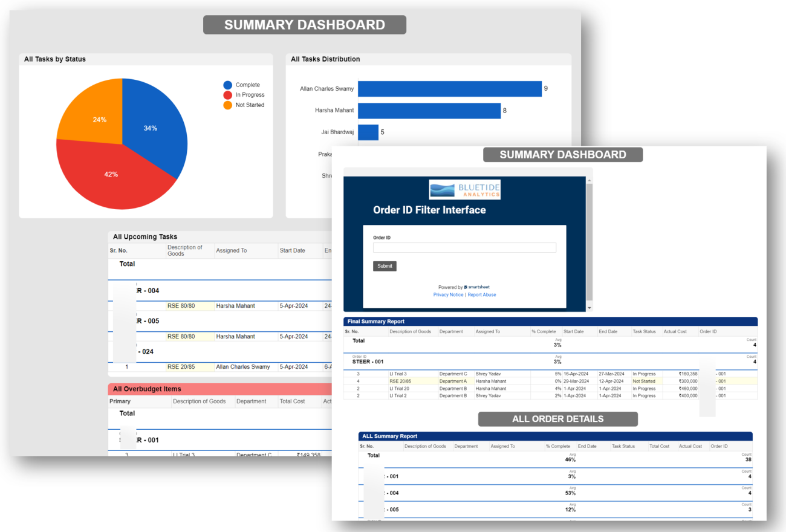Click the scroll-down arrow in the filter form
The image size is (786, 532).
[x=588, y=307]
